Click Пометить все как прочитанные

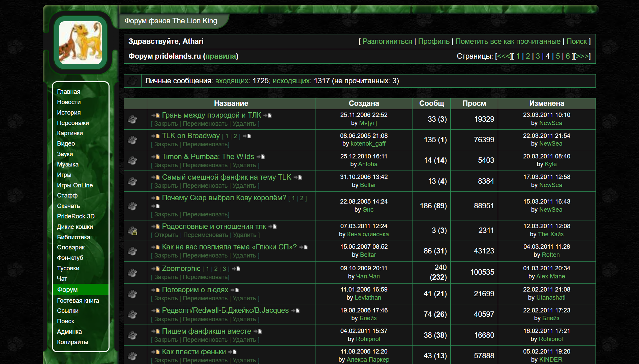(508, 41)
